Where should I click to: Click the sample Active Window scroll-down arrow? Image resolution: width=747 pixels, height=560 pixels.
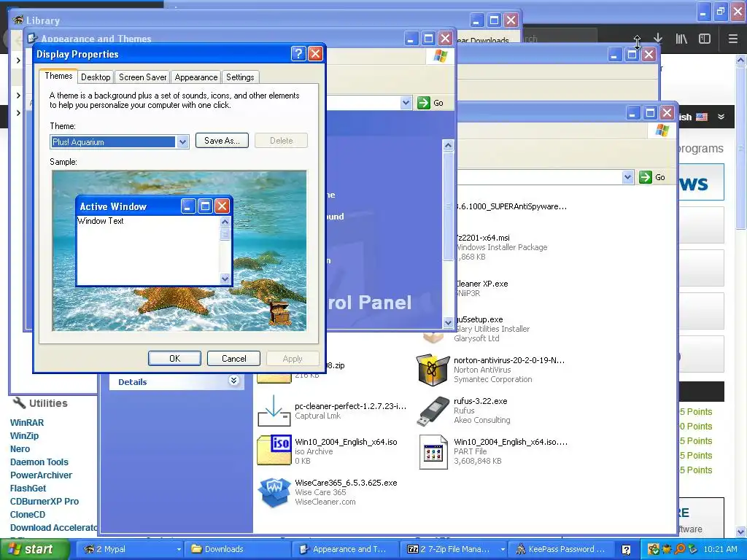pos(225,279)
